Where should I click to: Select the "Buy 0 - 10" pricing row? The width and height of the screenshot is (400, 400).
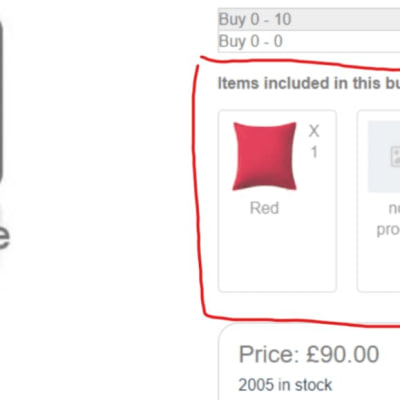pos(309,19)
